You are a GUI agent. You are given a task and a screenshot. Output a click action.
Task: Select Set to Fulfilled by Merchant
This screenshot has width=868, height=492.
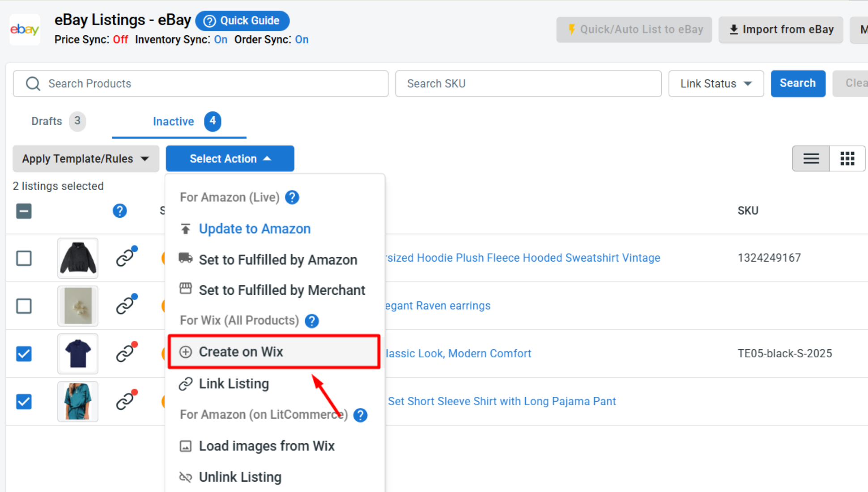(275, 290)
